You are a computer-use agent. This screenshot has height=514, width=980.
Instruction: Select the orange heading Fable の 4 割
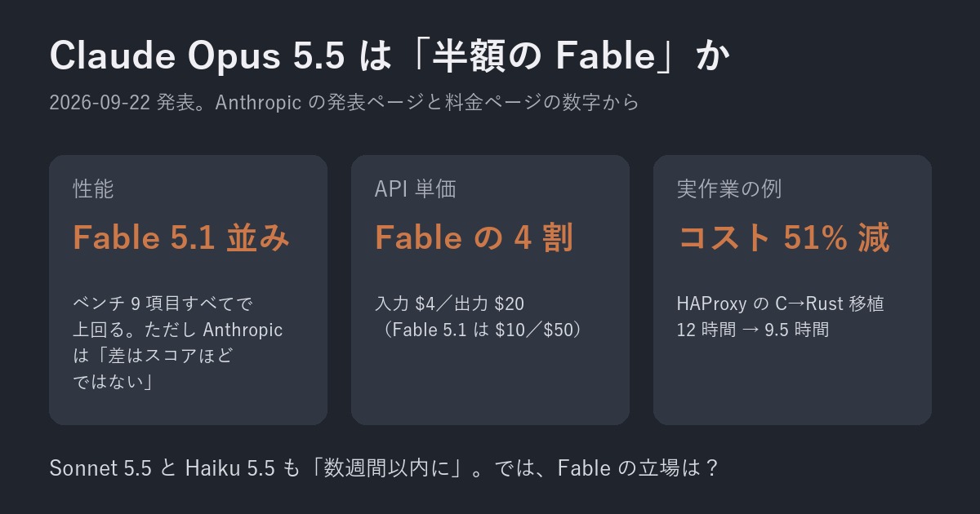click(474, 237)
